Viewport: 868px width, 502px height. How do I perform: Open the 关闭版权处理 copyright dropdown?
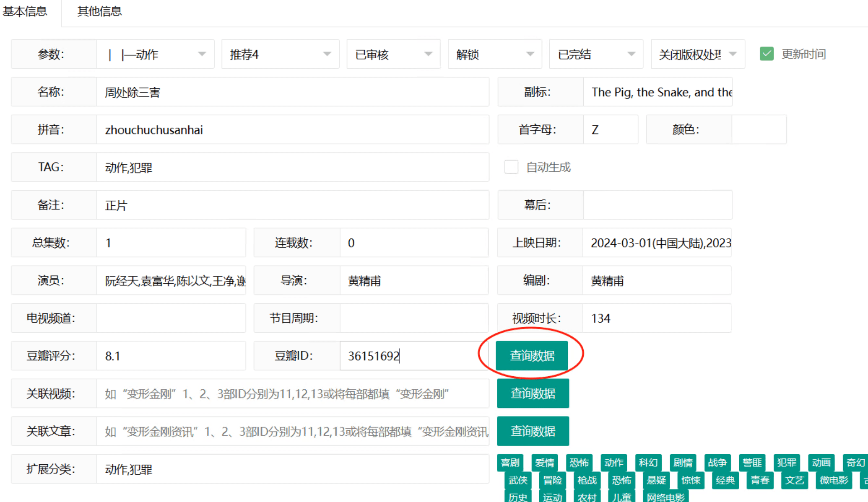click(x=697, y=54)
